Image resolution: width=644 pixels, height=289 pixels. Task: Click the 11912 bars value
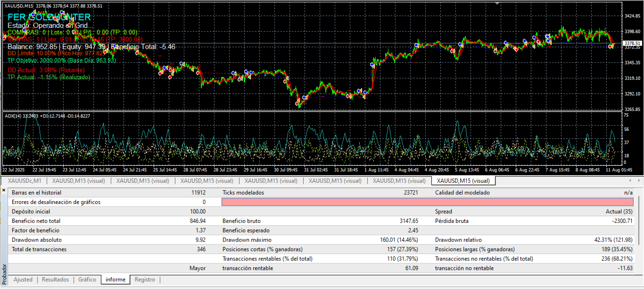click(x=198, y=193)
